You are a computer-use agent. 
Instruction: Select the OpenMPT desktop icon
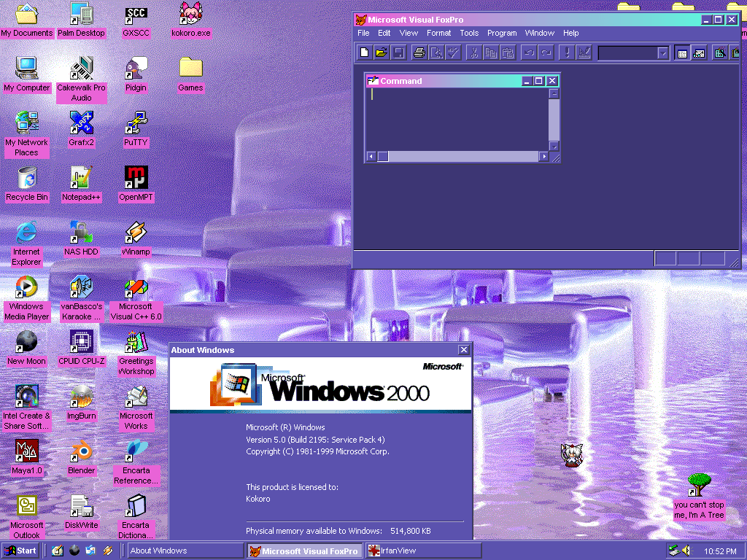tap(136, 178)
